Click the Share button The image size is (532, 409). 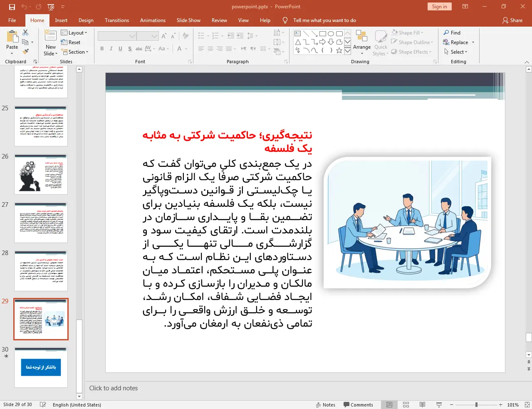[512, 20]
